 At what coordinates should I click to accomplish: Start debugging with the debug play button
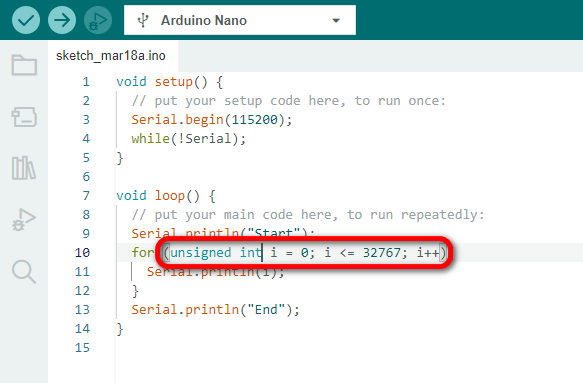point(98,20)
